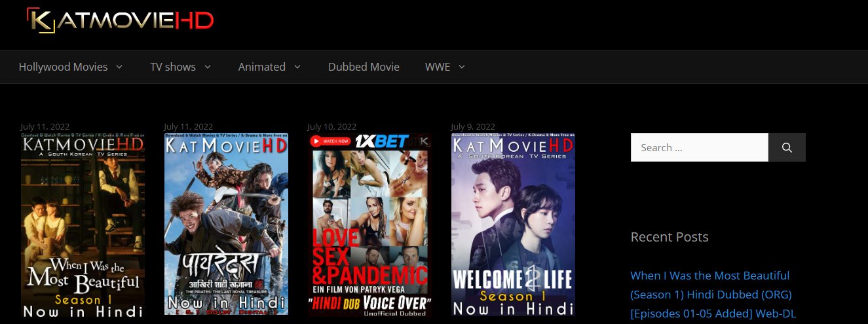Image resolution: width=868 pixels, height=324 pixels.
Task: Go to the Dubbed Movie section
Action: [364, 67]
